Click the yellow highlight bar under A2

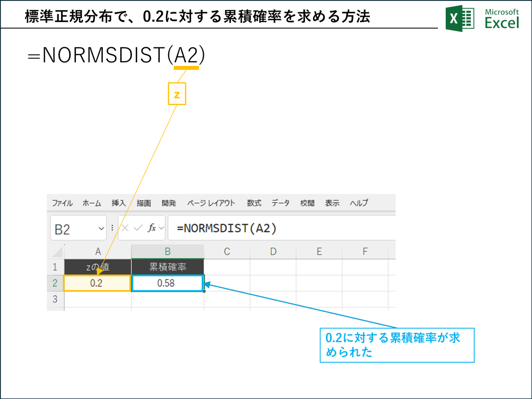(x=186, y=68)
